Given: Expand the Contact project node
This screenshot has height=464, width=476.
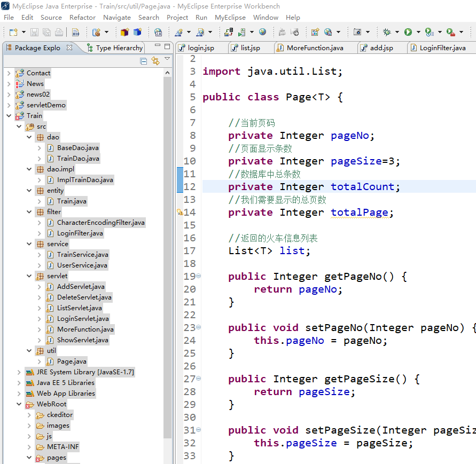Looking at the screenshot, I should [9, 73].
